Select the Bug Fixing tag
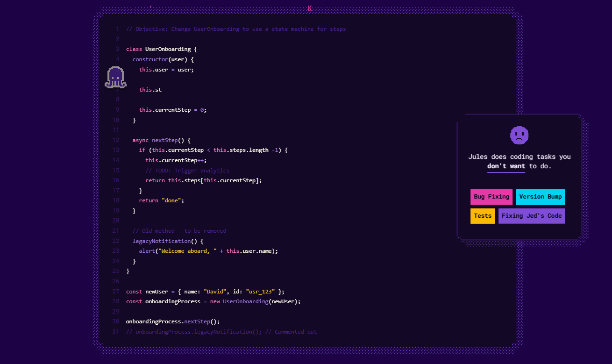 [491, 197]
